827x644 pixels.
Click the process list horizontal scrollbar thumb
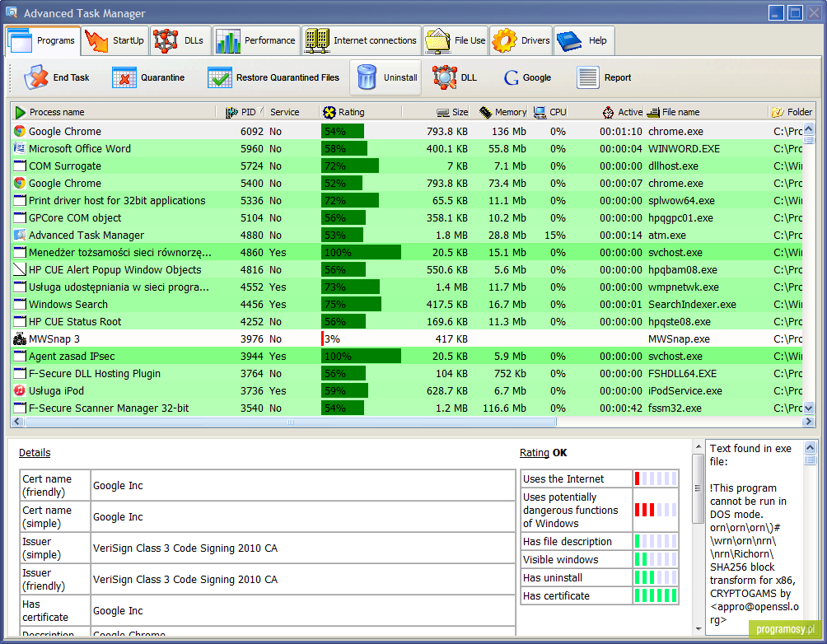(x=291, y=422)
